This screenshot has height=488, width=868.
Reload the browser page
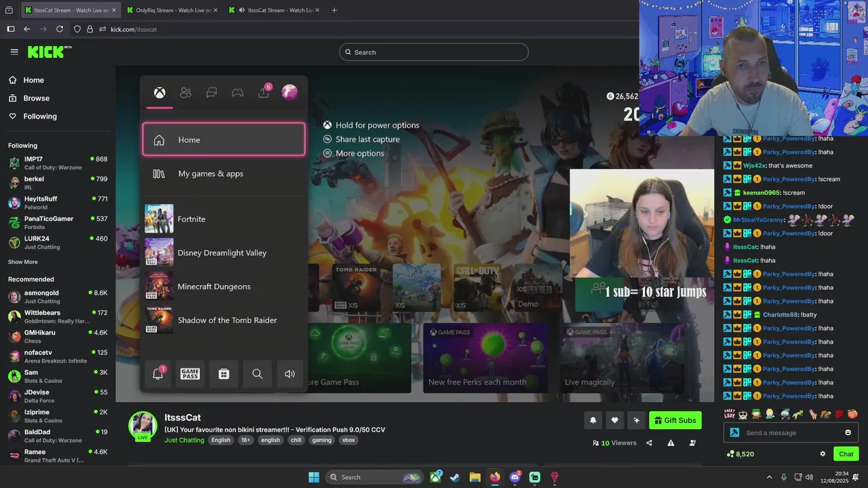click(x=60, y=29)
